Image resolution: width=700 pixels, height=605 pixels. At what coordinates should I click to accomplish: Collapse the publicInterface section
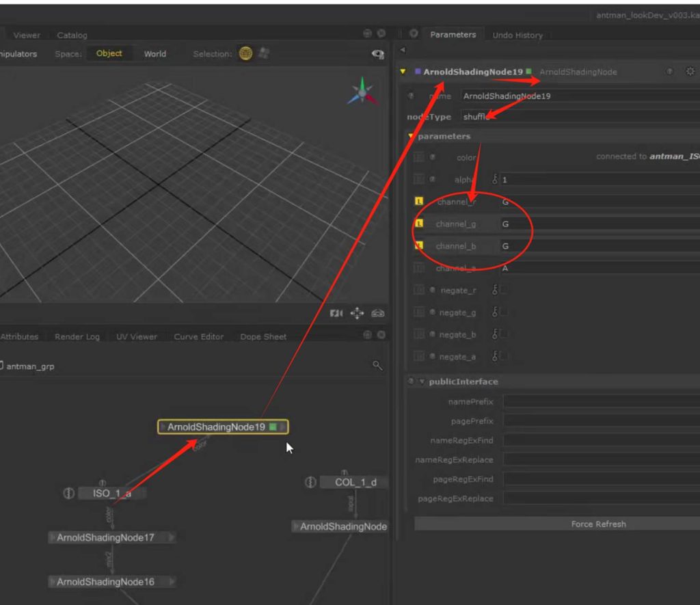[422, 381]
